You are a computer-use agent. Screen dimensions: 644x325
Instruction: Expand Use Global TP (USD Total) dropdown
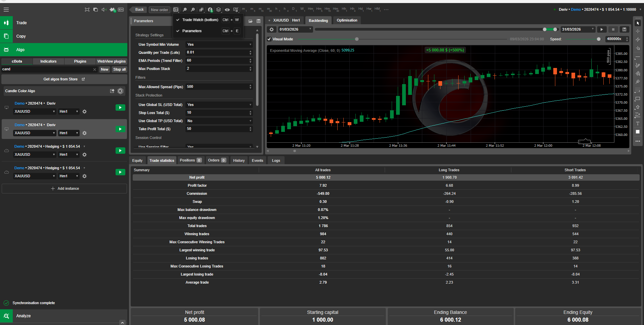[x=219, y=121]
